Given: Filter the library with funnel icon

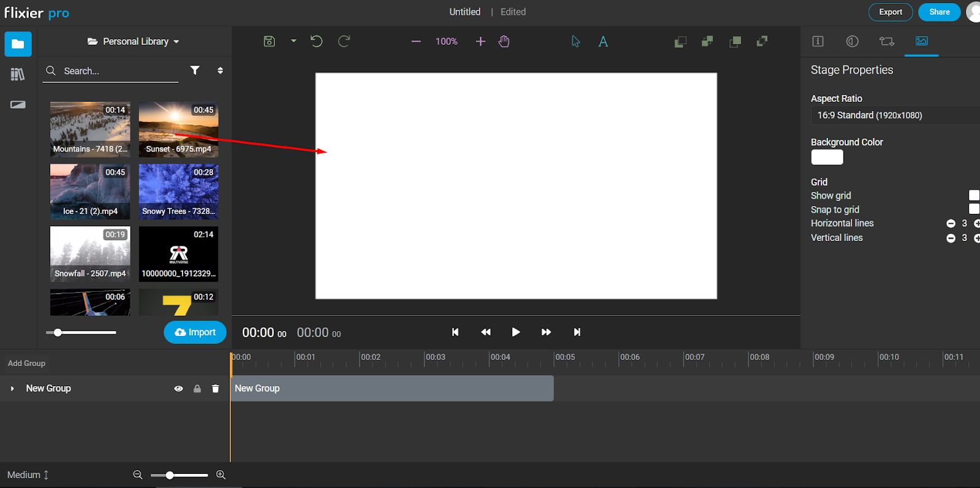Looking at the screenshot, I should pos(195,71).
